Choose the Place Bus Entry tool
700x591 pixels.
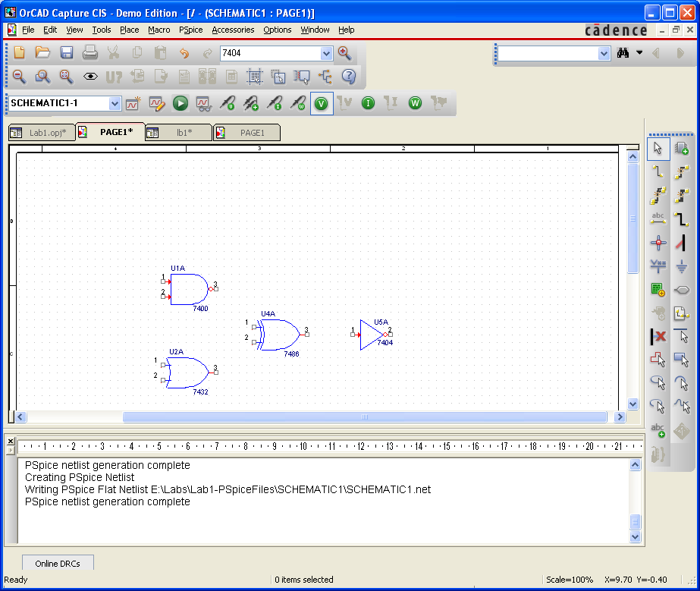tap(682, 243)
